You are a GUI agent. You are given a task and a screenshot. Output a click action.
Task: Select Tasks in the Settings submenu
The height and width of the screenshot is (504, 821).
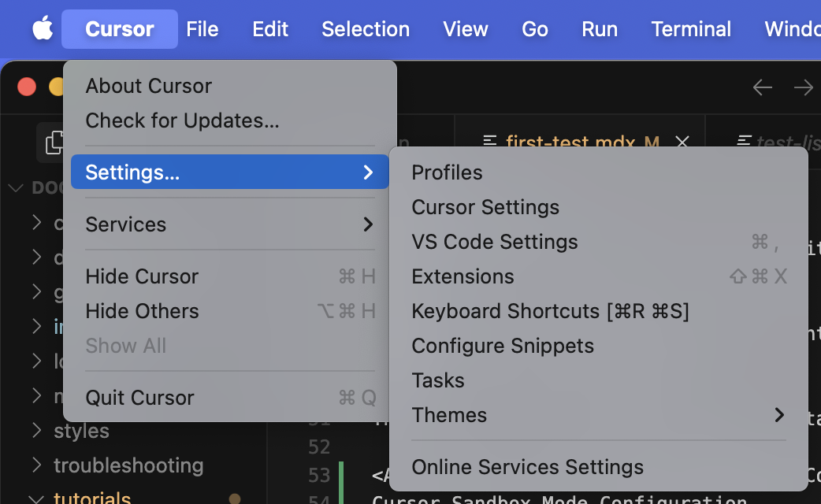click(x=599, y=380)
